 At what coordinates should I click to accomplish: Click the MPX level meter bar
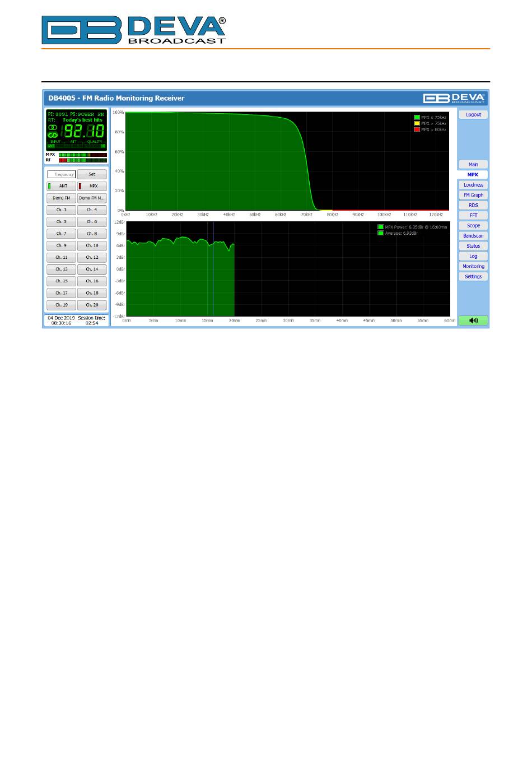[x=82, y=155]
